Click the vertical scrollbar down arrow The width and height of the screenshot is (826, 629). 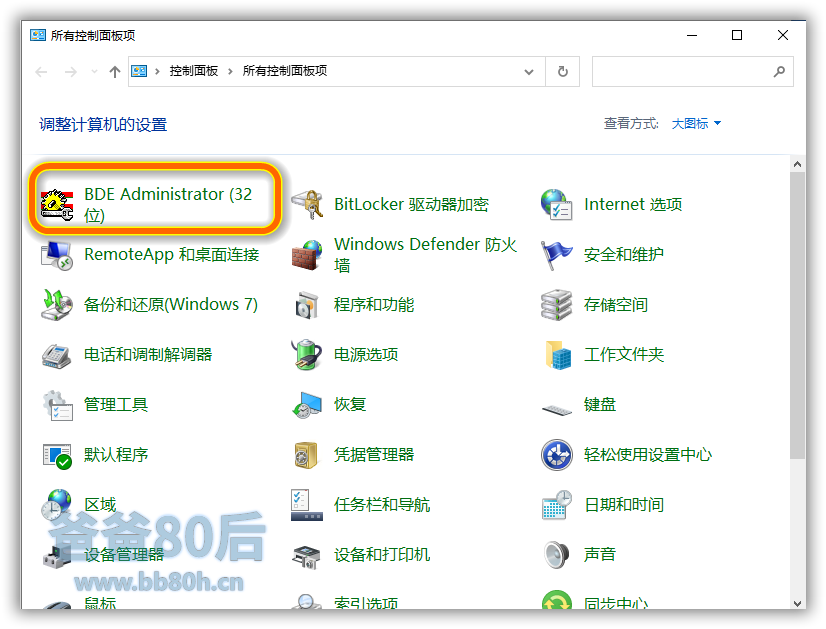coord(797,602)
